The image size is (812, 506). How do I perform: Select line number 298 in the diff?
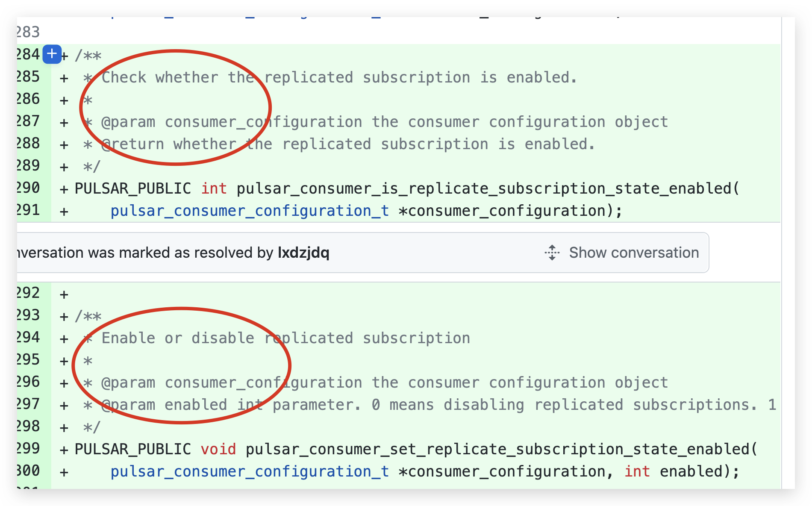point(29,427)
